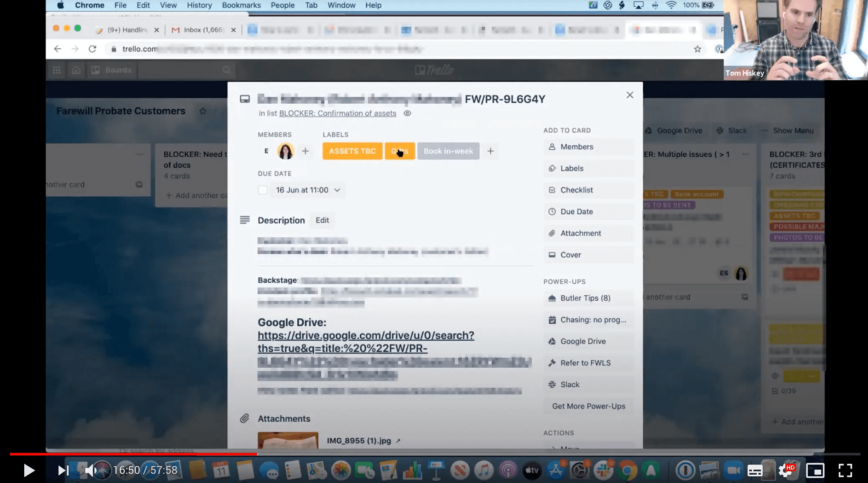This screenshot has height=483, width=868.
Task: Open the History menu
Action: [199, 5]
